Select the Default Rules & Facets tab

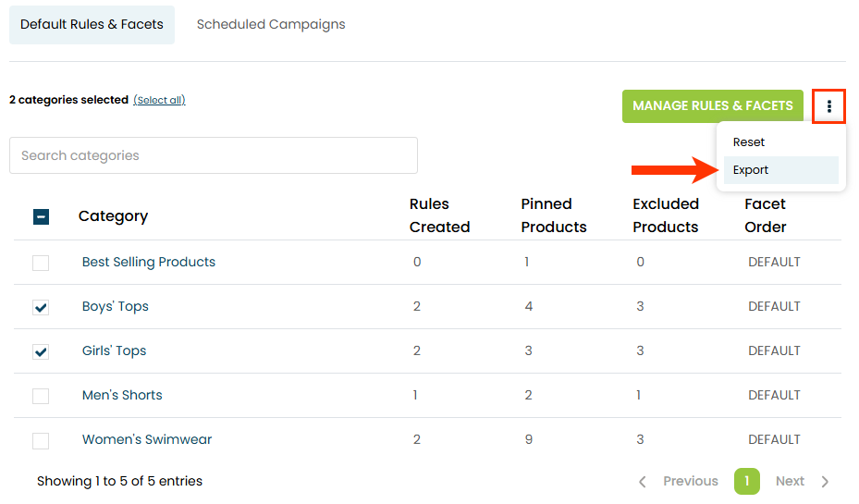tap(92, 25)
